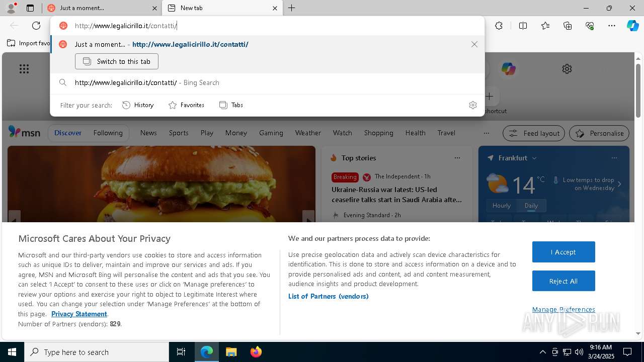
Task: Open the Privacy Statement link
Action: click(x=79, y=314)
